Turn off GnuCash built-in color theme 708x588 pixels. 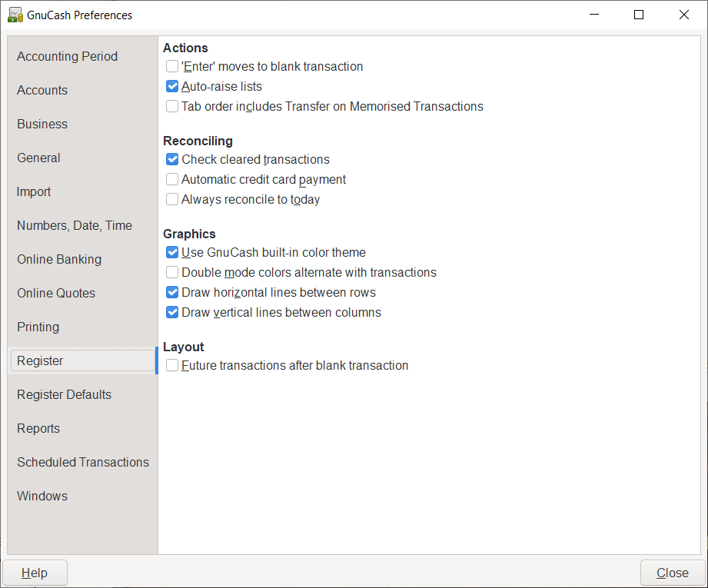tap(172, 253)
